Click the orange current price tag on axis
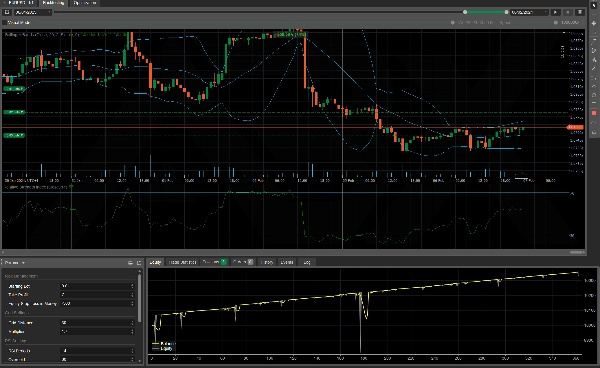The height and width of the screenshot is (368, 600). [575, 127]
